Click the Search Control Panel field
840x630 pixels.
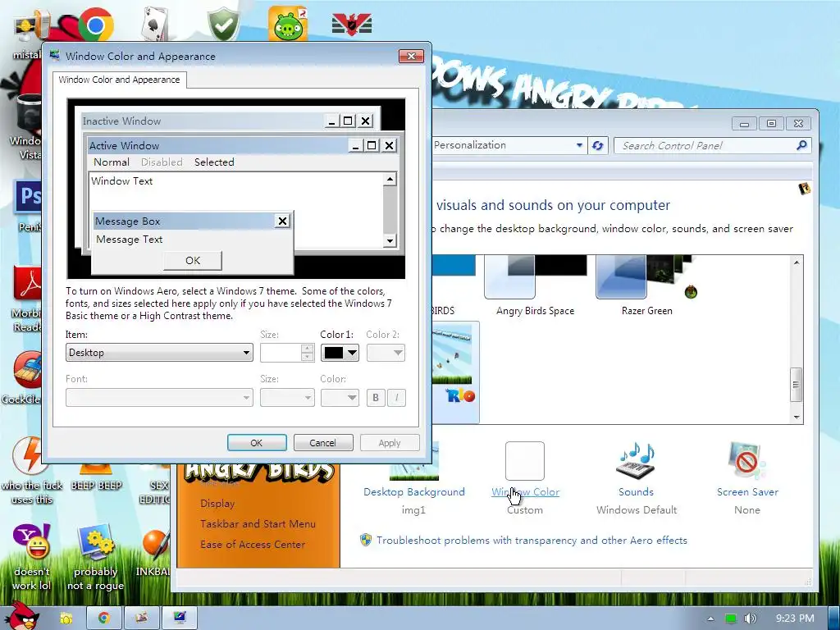707,145
